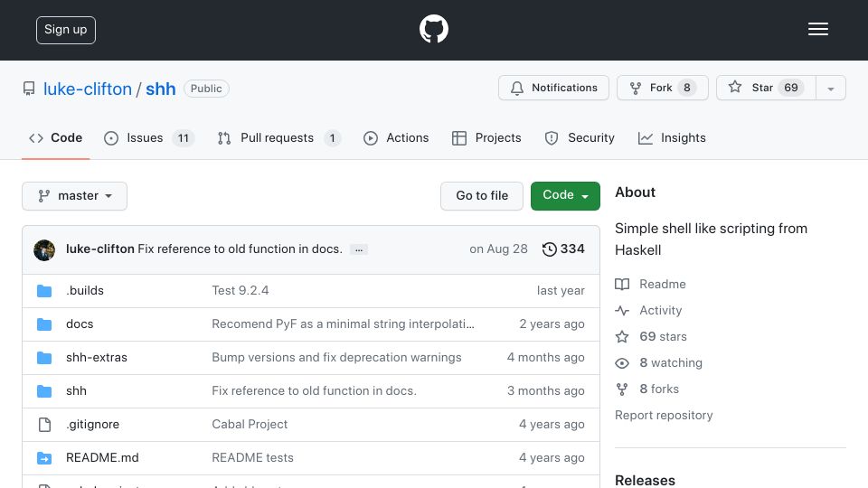This screenshot has height=488, width=868.
Task: Open the 'Test 9.2.4' commit message
Action: pyautogui.click(x=241, y=290)
